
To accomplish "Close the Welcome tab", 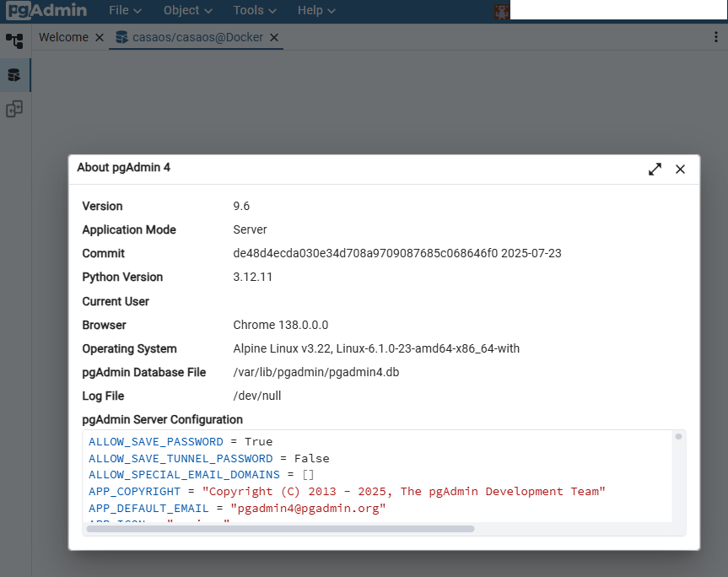I will [100, 38].
